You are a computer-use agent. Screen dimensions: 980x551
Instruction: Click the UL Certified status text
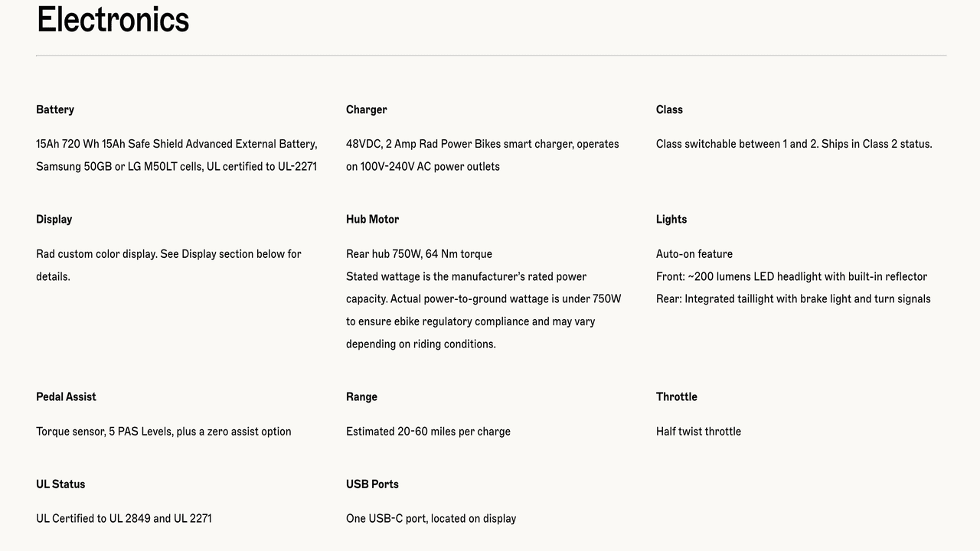tap(124, 519)
